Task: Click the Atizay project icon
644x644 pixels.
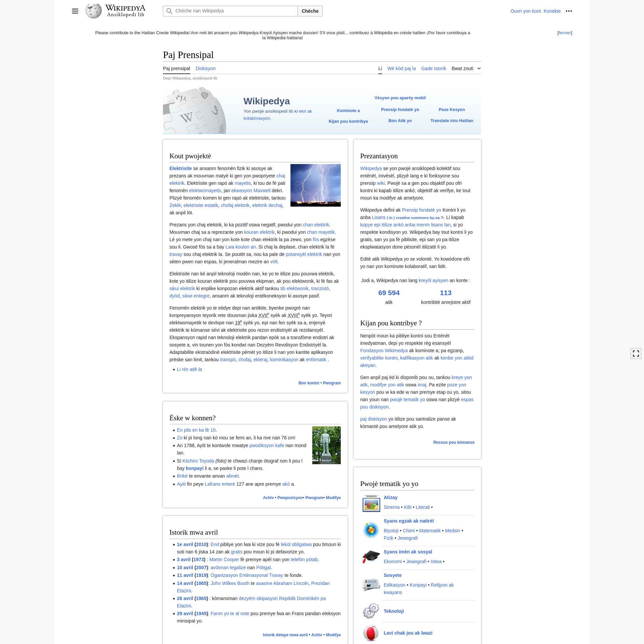Action: [371, 503]
